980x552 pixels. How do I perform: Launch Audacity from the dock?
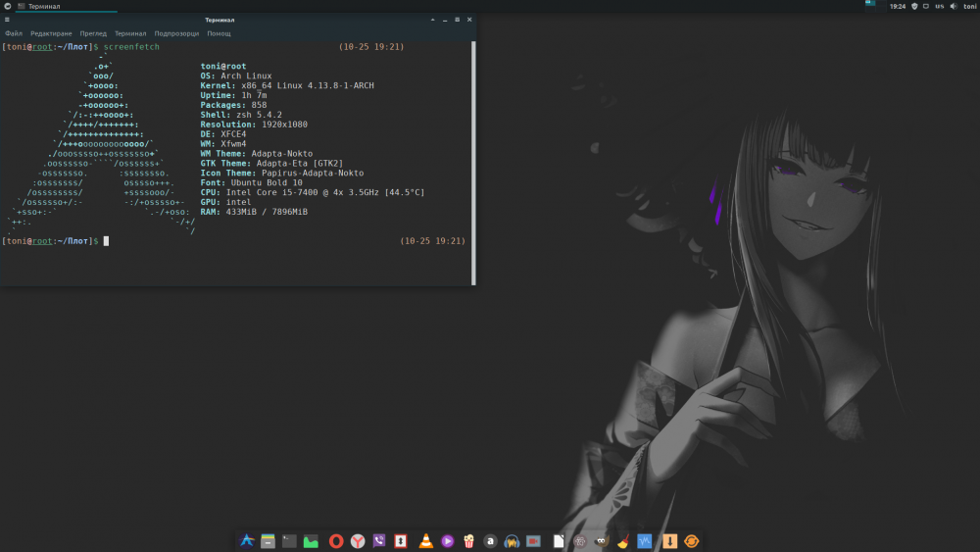pyautogui.click(x=512, y=541)
